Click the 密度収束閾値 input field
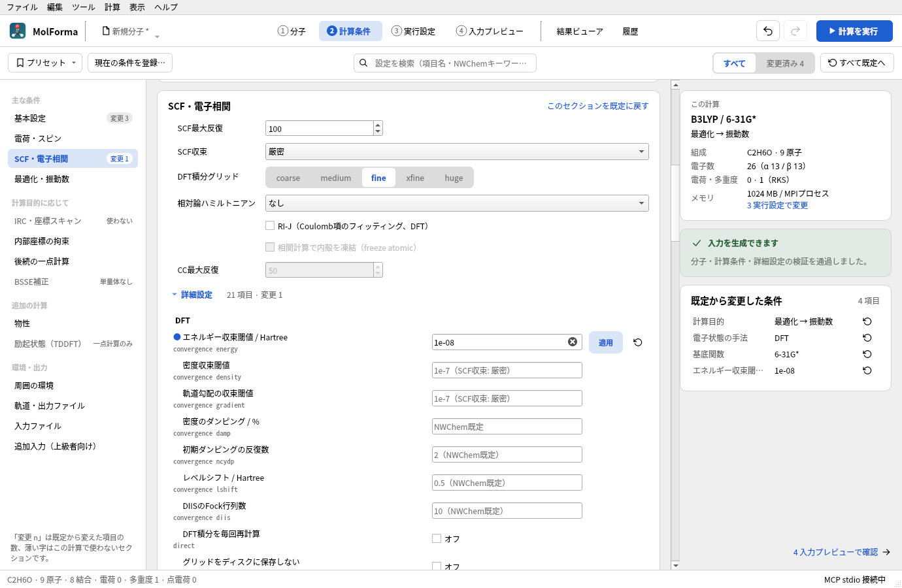 click(x=507, y=370)
